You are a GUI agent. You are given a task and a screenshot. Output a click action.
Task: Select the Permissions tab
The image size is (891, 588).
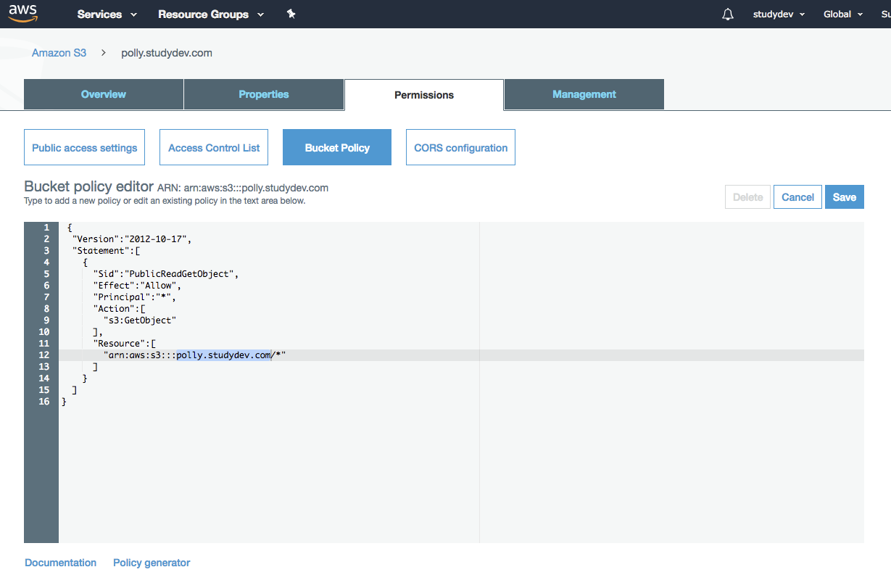[424, 95]
